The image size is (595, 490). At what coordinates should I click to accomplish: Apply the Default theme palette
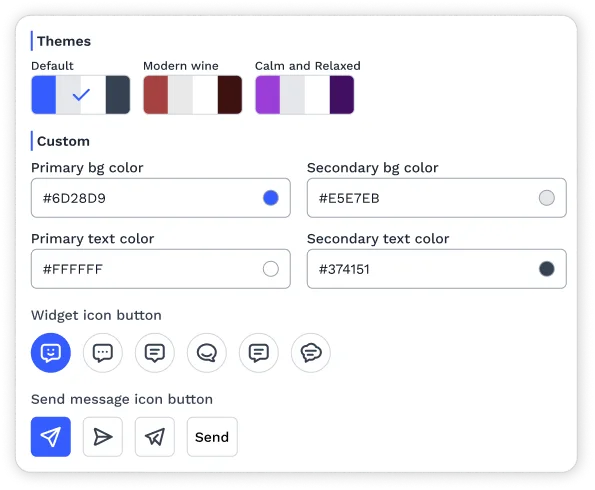[80, 95]
